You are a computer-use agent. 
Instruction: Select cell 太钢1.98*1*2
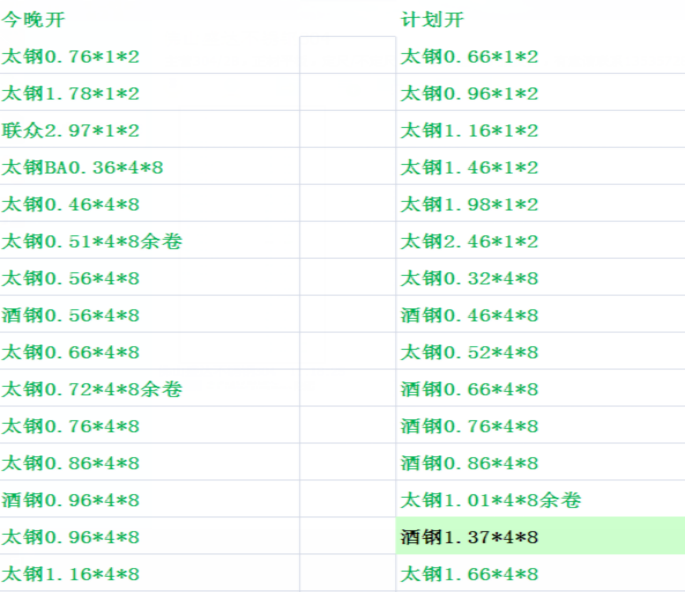point(541,203)
